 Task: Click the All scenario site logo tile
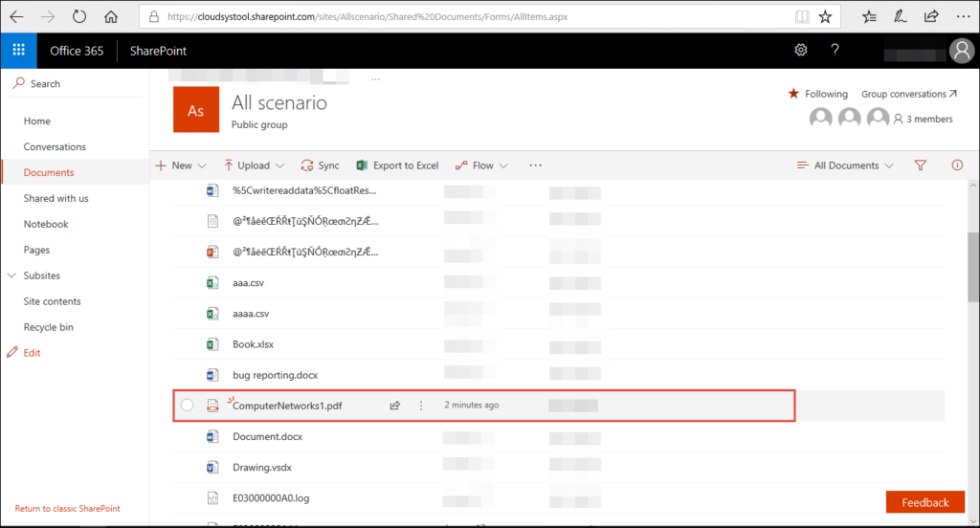(196, 109)
